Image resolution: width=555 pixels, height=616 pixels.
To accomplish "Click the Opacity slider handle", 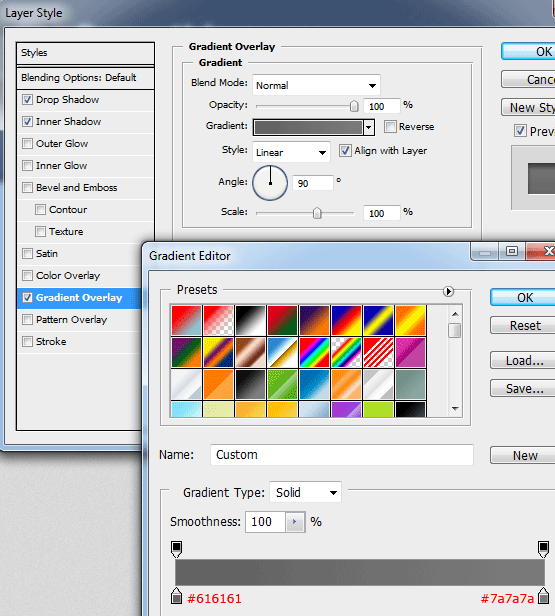I will pyautogui.click(x=354, y=106).
